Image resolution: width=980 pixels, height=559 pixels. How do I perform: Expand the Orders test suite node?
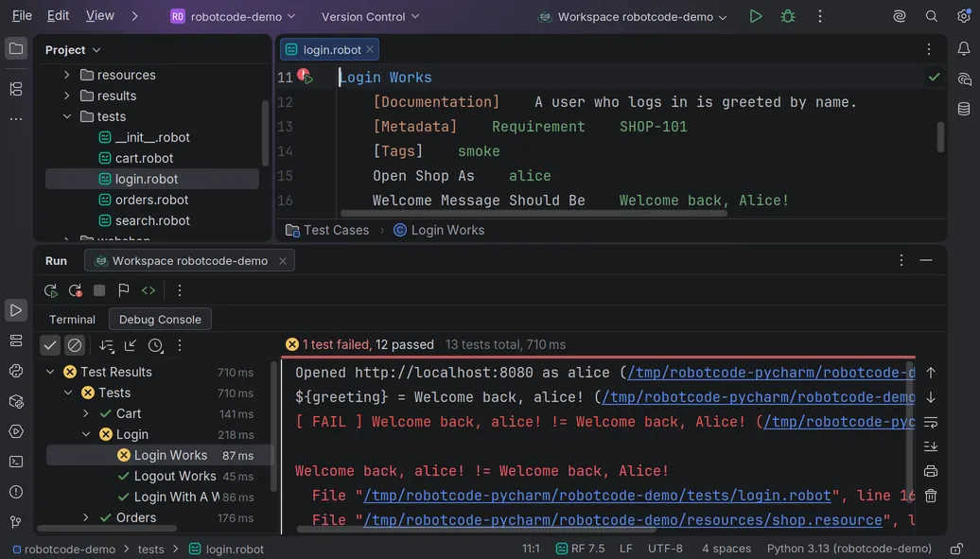pyautogui.click(x=86, y=517)
